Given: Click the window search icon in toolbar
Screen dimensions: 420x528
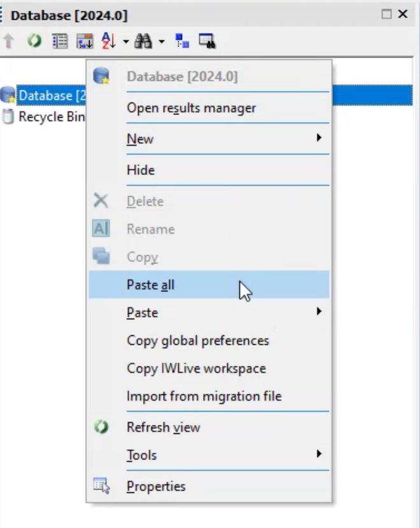Looking at the screenshot, I should (207, 41).
